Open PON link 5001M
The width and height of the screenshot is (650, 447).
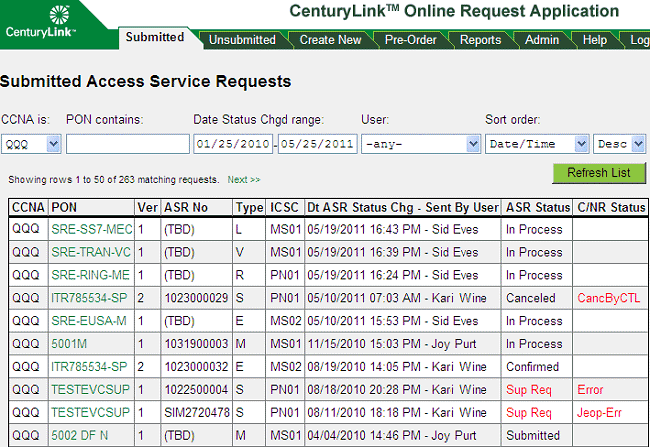tap(69, 344)
